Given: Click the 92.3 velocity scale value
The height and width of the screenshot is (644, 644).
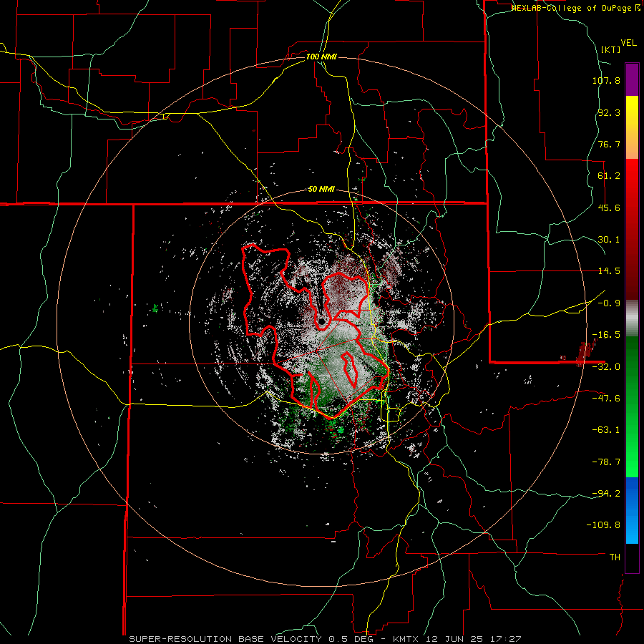Looking at the screenshot, I should tap(609, 112).
